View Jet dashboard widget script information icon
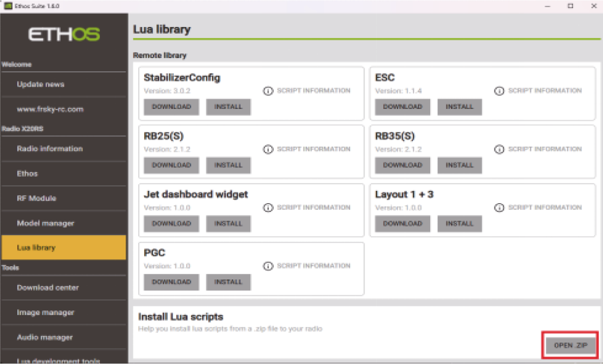Image resolution: width=603 pixels, height=364 pixels. 268,208
